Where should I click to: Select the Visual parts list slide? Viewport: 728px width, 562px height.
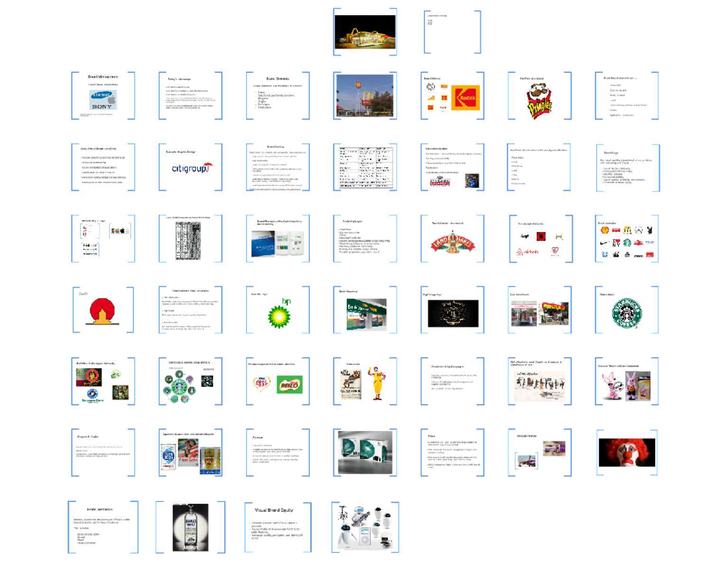pos(540,168)
